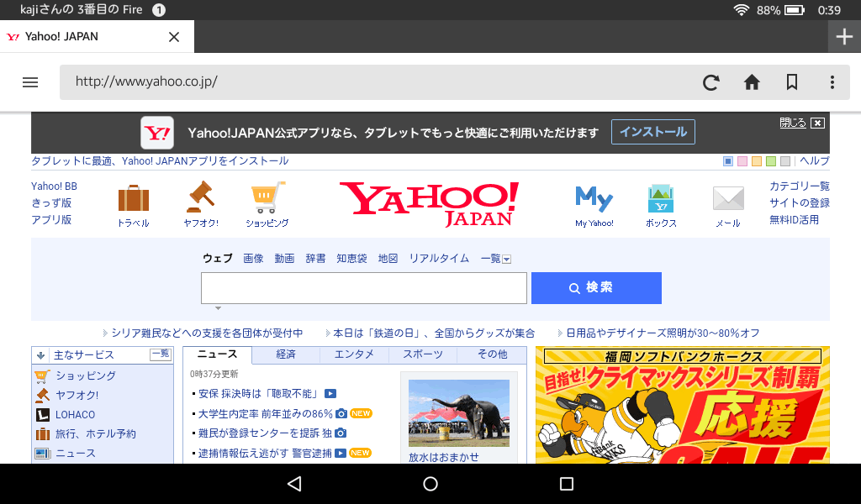Open the hamburger menu beside the address bar
This screenshot has height=504, width=861.
point(30,82)
